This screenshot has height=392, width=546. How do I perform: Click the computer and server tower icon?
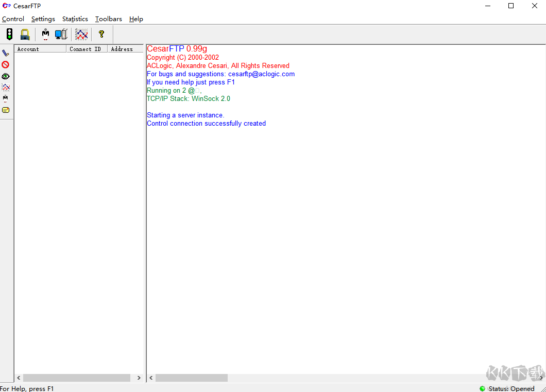coord(61,35)
